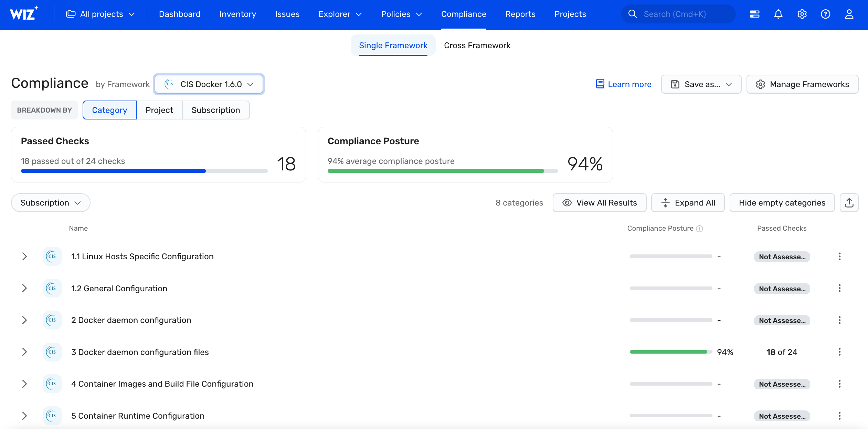Go to Dashboard

point(180,14)
